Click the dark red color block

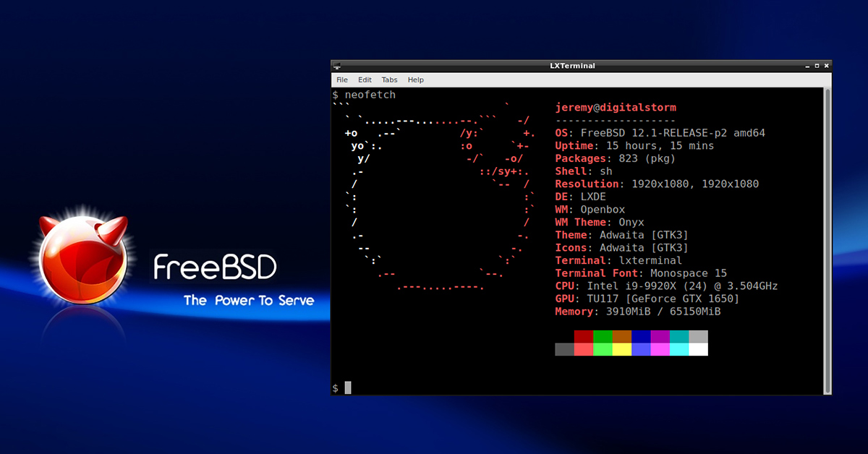[583, 337]
